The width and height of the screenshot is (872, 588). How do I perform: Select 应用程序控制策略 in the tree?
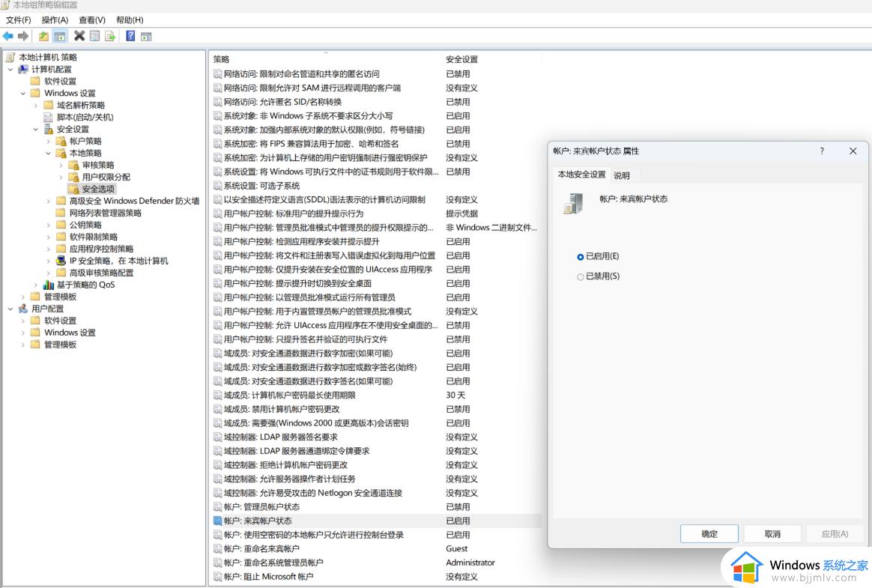click(x=101, y=249)
